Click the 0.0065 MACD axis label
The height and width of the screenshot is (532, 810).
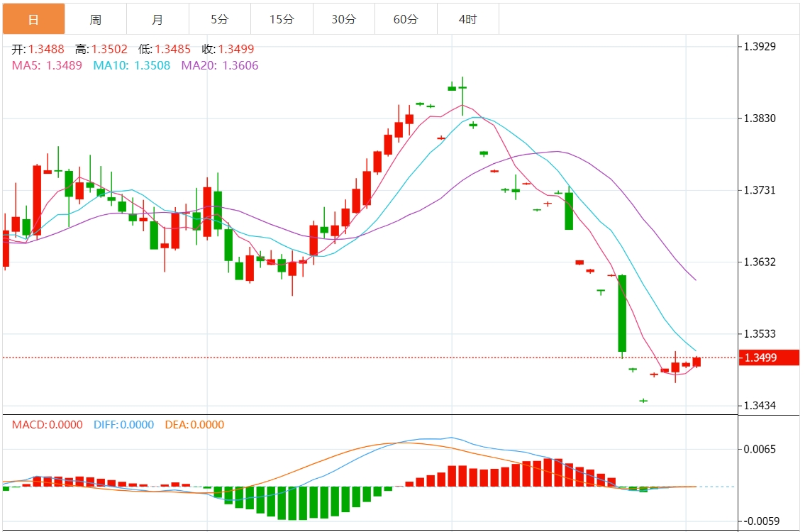pos(760,449)
